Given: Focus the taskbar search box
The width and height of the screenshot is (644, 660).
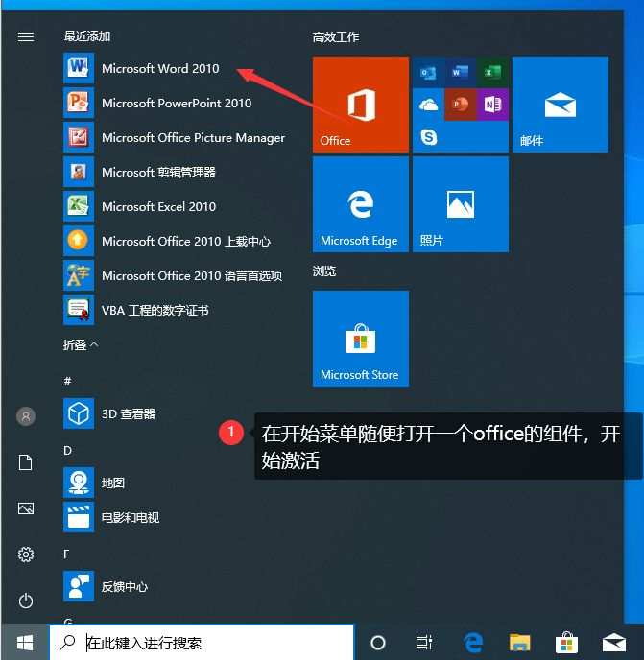Looking at the screenshot, I should click(202, 643).
